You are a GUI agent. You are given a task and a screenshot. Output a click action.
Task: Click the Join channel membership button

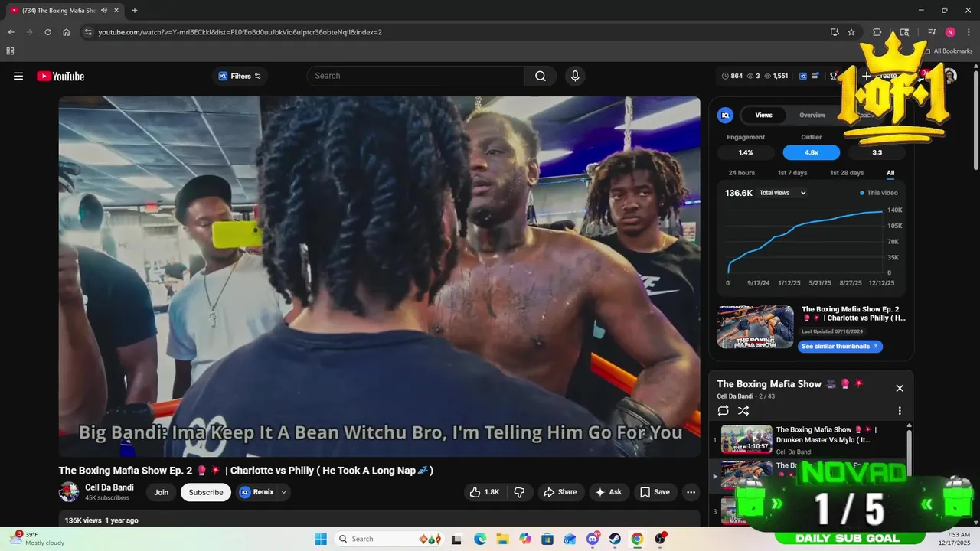(x=161, y=492)
